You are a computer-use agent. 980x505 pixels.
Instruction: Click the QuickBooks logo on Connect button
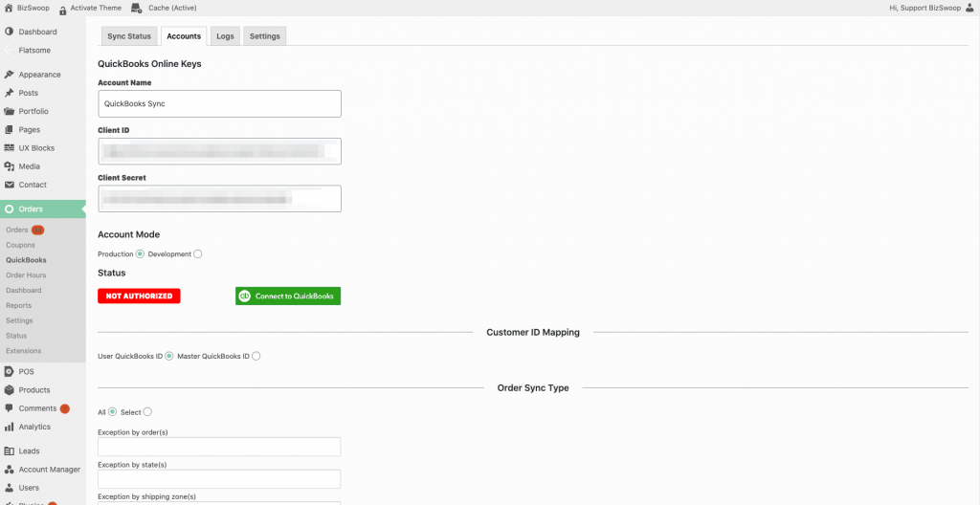245,296
